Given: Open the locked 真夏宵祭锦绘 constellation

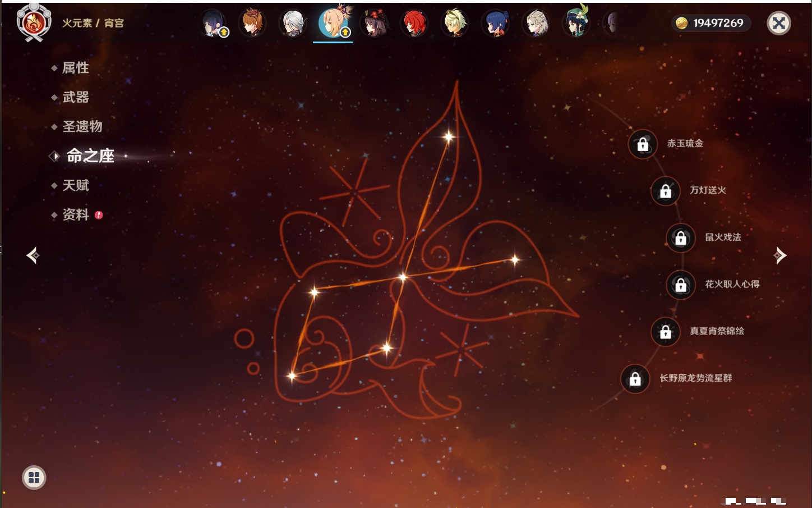Looking at the screenshot, I should click(x=666, y=332).
